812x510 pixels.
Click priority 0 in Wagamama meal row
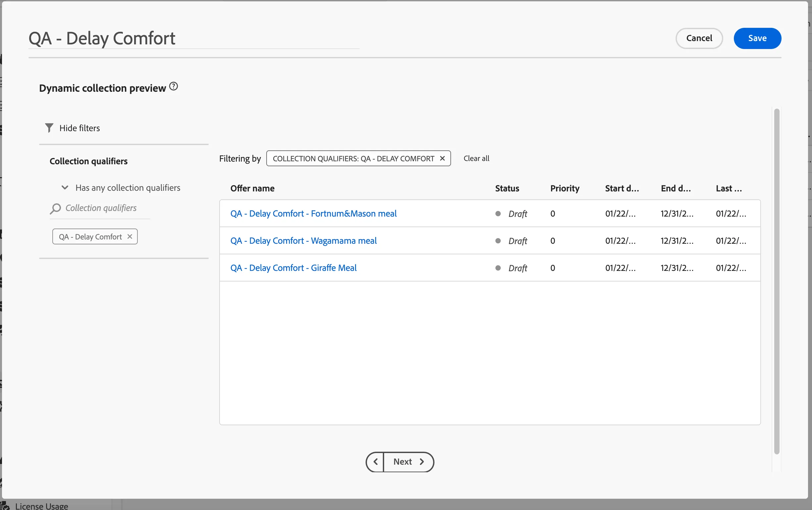tap(552, 241)
